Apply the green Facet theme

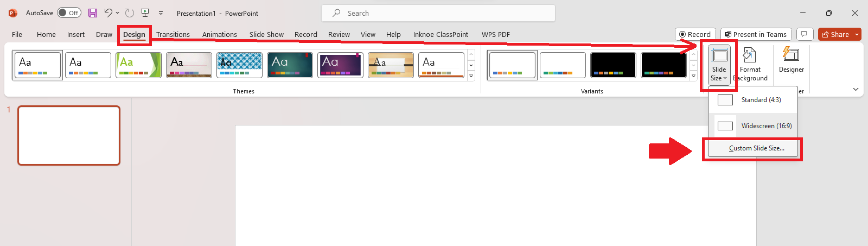coord(138,65)
